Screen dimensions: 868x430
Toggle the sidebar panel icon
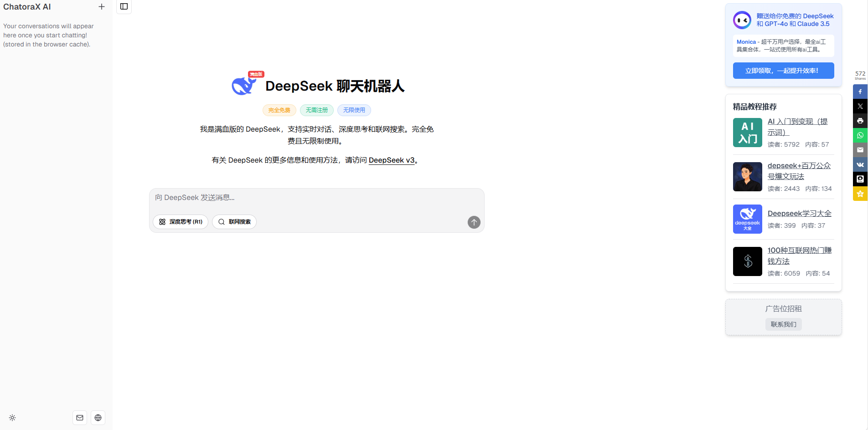(x=124, y=6)
